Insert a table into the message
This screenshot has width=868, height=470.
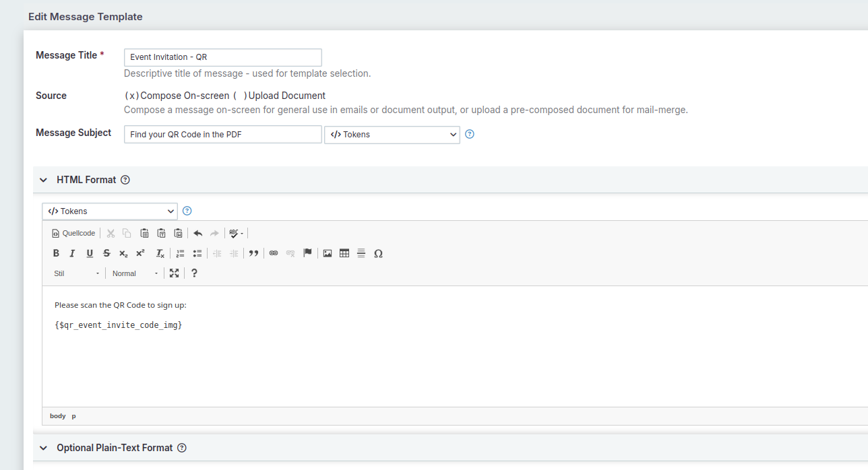(x=344, y=253)
